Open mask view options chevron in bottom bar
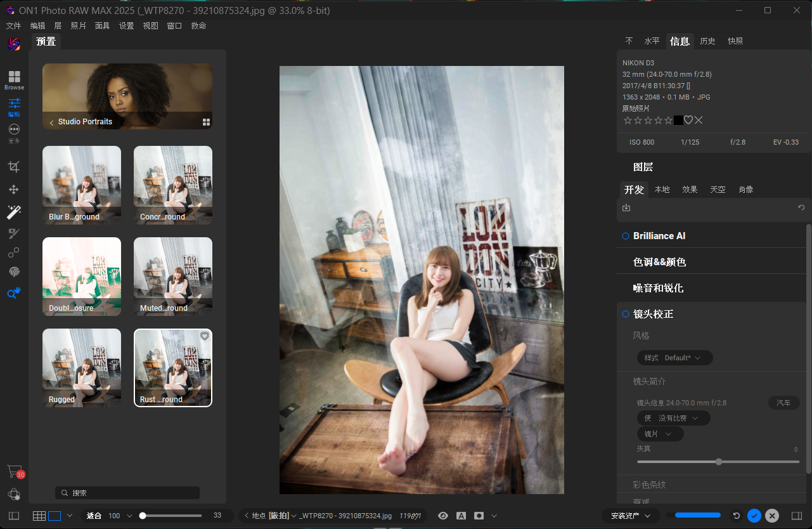This screenshot has width=812, height=529. tap(494, 516)
